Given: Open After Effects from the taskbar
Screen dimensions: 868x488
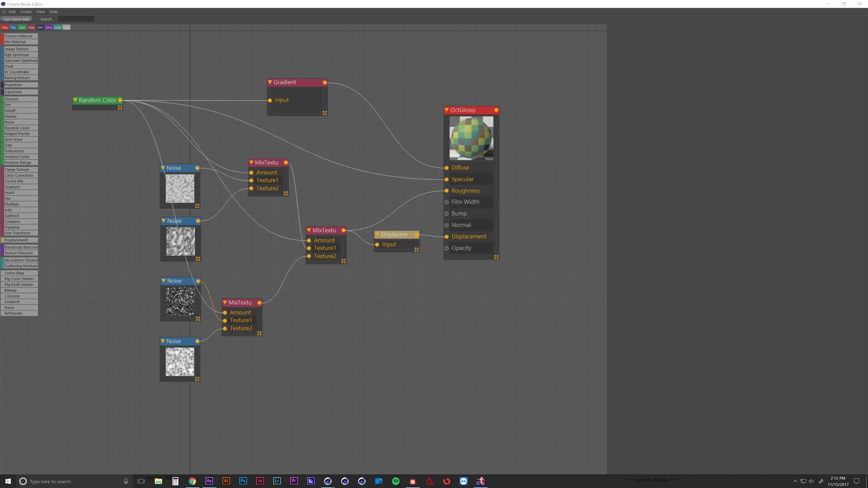Looking at the screenshot, I should pos(209,481).
